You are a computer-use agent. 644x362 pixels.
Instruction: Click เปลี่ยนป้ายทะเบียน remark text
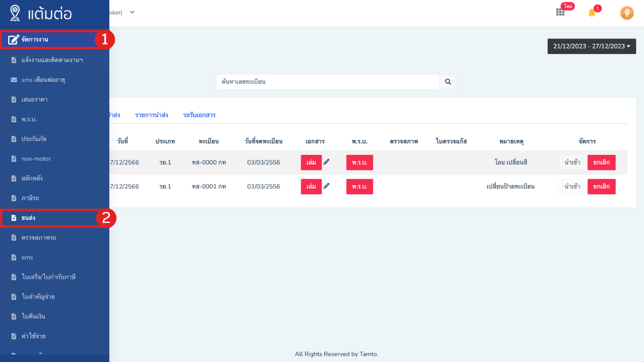click(x=511, y=187)
